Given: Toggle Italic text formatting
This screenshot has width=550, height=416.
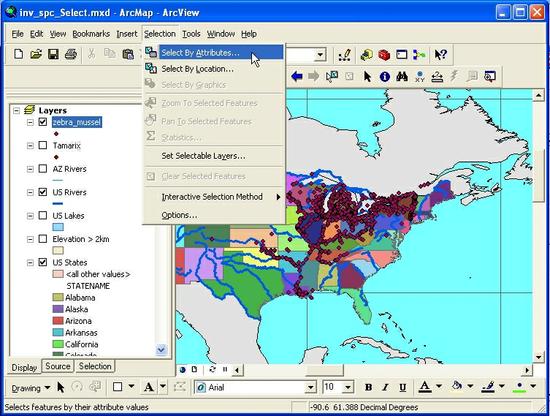Looking at the screenshot, I should (x=385, y=387).
